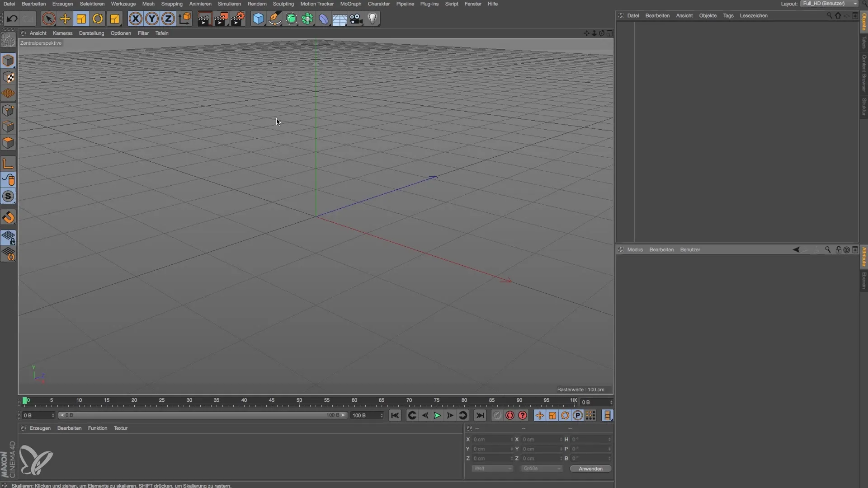The height and width of the screenshot is (488, 868).
Task: Click the start frame 0 B field
Action: (38, 415)
